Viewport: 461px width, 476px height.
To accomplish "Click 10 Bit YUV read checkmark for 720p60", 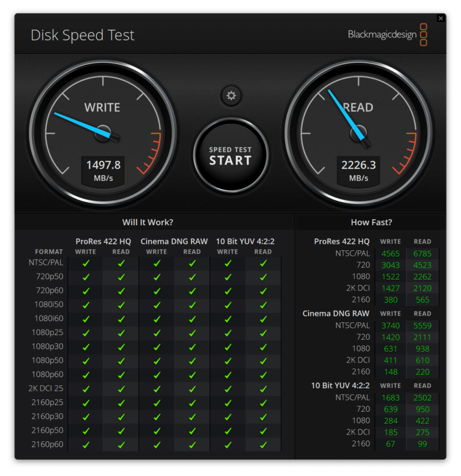I will click(x=263, y=291).
